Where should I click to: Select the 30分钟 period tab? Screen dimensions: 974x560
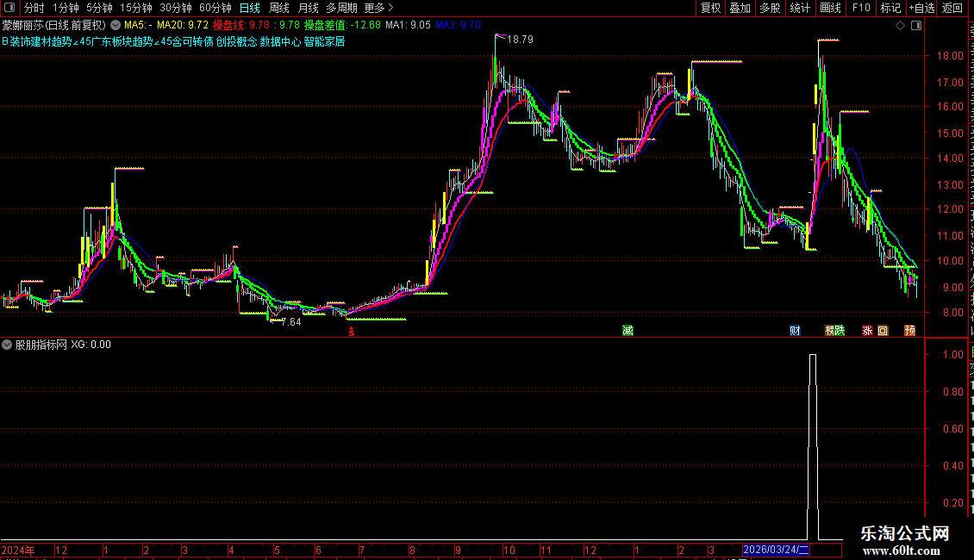(x=176, y=8)
